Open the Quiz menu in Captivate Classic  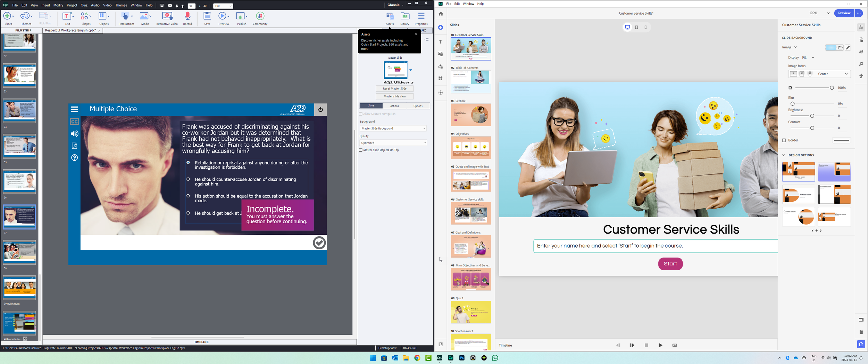tap(84, 5)
